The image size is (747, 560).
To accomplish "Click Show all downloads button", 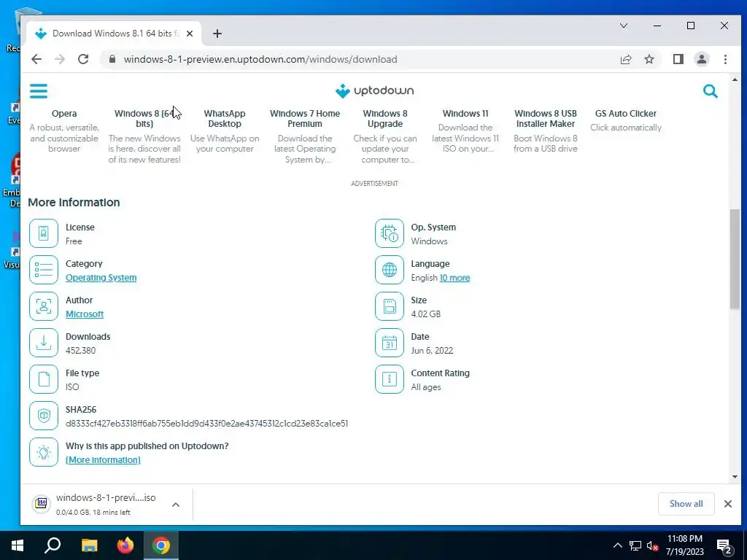I will point(686,504).
